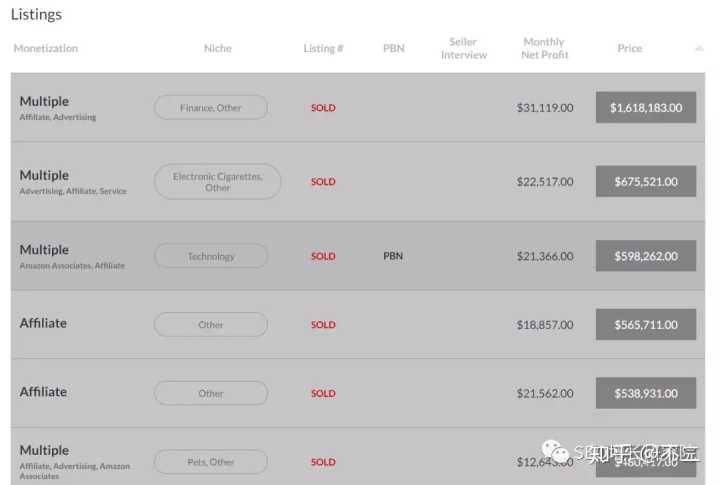Viewport: 720px width, 485px height.
Task: Sort by Listing # column header
Action: [x=323, y=48]
